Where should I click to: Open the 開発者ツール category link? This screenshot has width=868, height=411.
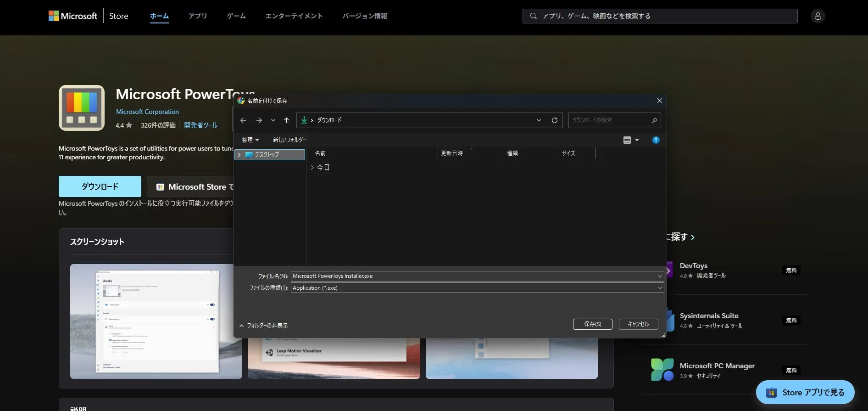tap(201, 125)
